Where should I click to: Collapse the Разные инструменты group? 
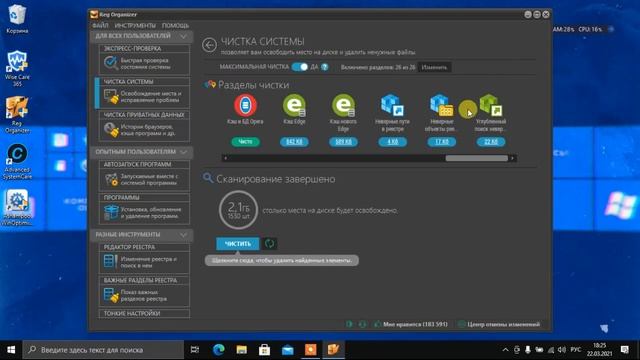coord(183,235)
